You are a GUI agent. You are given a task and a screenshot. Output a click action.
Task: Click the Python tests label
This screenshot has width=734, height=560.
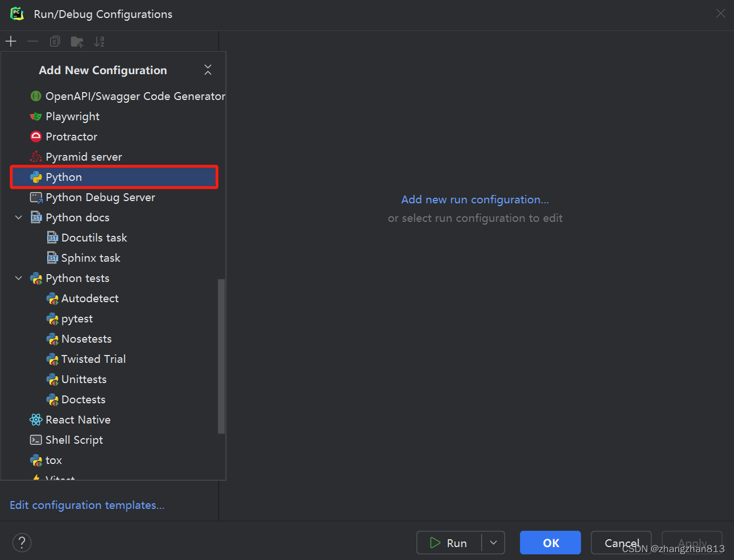tap(78, 278)
